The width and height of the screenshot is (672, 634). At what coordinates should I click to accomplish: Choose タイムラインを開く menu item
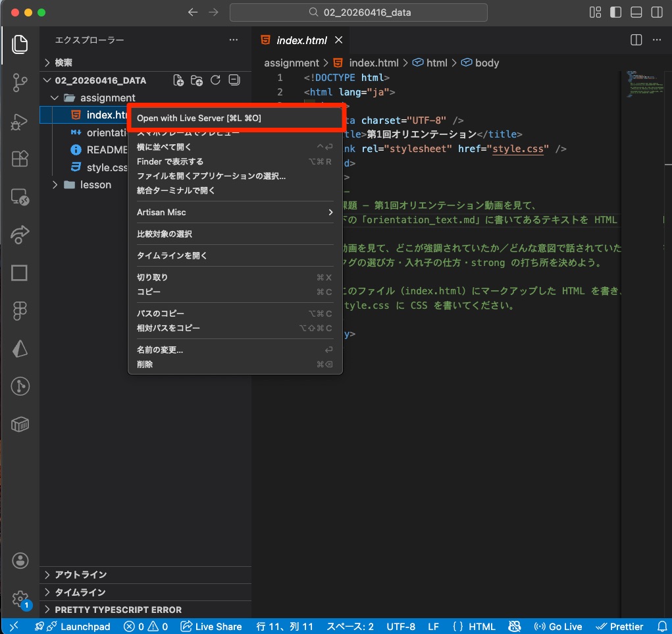click(x=235, y=255)
